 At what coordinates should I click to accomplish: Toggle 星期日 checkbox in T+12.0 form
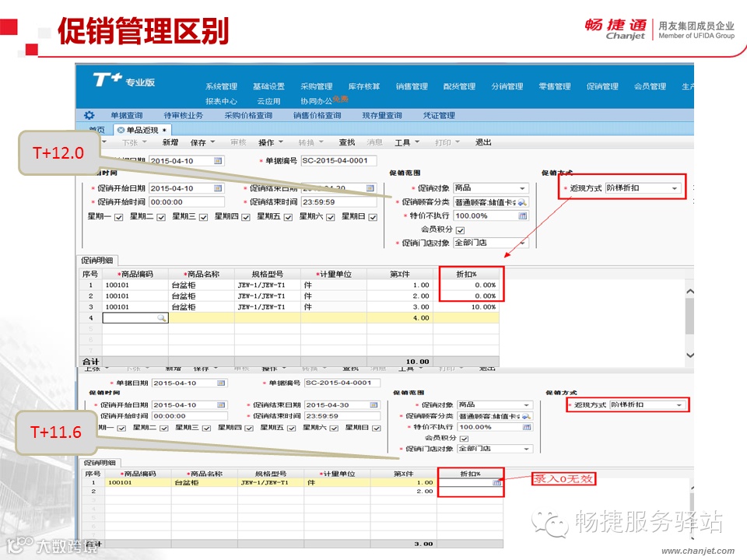(x=373, y=217)
